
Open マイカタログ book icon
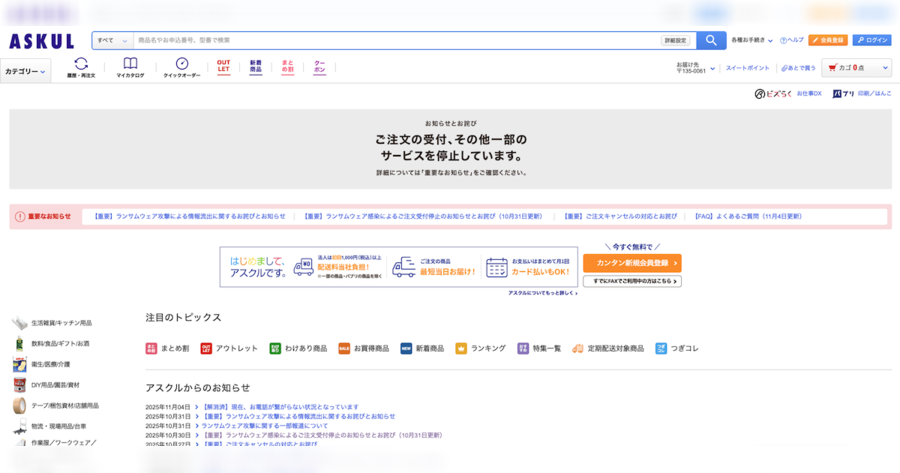coord(130,67)
